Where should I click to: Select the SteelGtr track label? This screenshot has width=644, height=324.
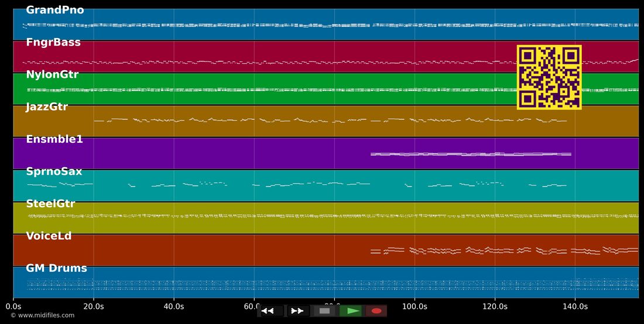50,204
